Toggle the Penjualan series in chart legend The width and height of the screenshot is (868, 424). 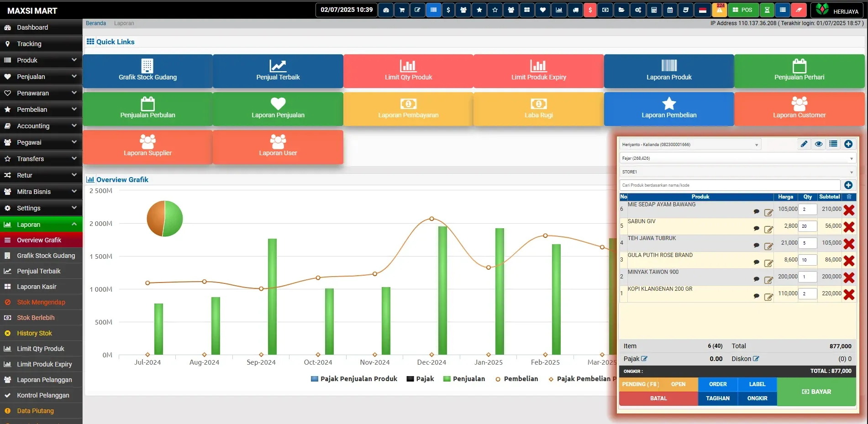coord(464,379)
